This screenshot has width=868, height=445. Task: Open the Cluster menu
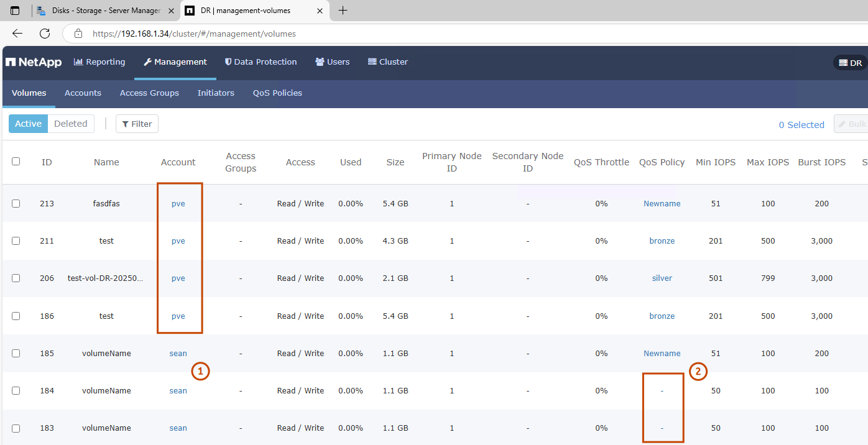[388, 62]
